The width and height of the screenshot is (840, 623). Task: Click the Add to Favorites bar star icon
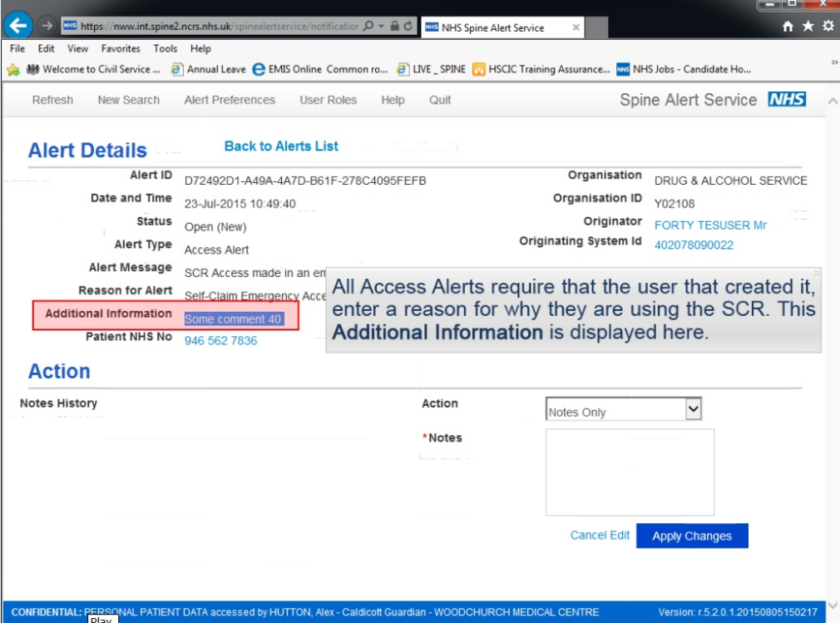[x=13, y=69]
